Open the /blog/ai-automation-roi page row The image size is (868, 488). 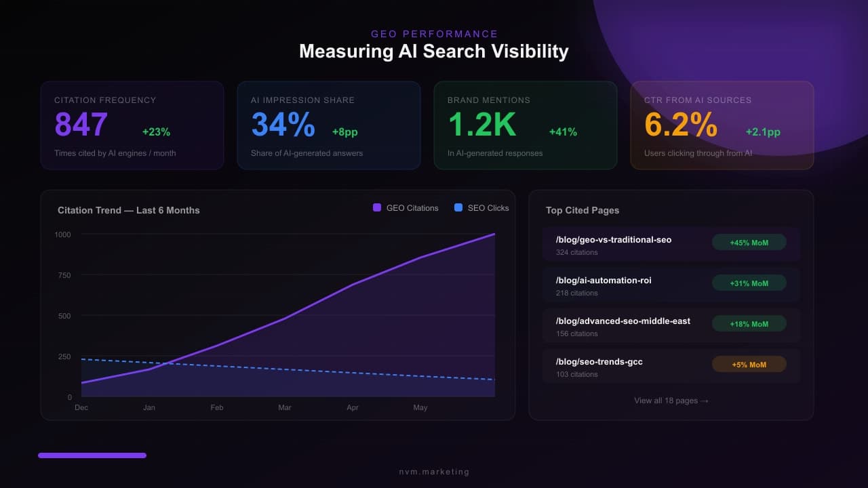671,285
